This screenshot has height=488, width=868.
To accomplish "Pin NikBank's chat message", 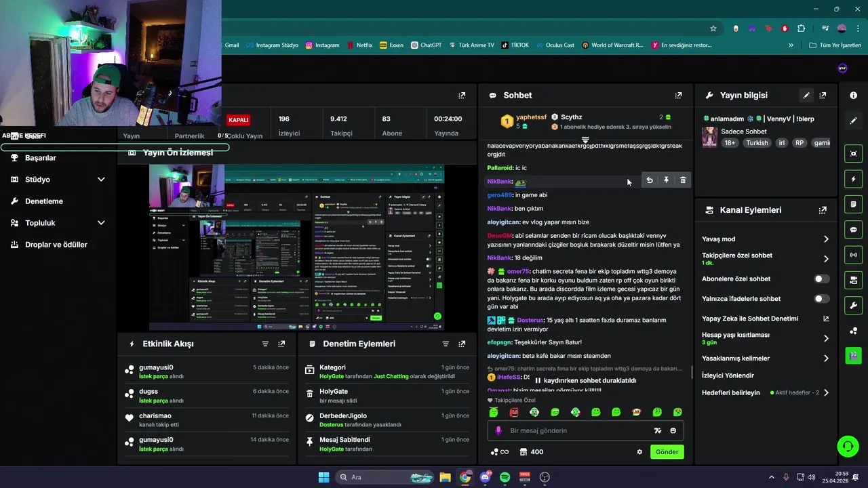I will tap(666, 180).
